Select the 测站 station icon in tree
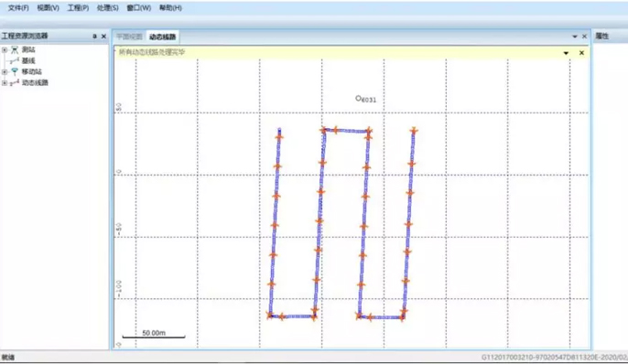Screen dimensions: 628x364 coord(15,49)
